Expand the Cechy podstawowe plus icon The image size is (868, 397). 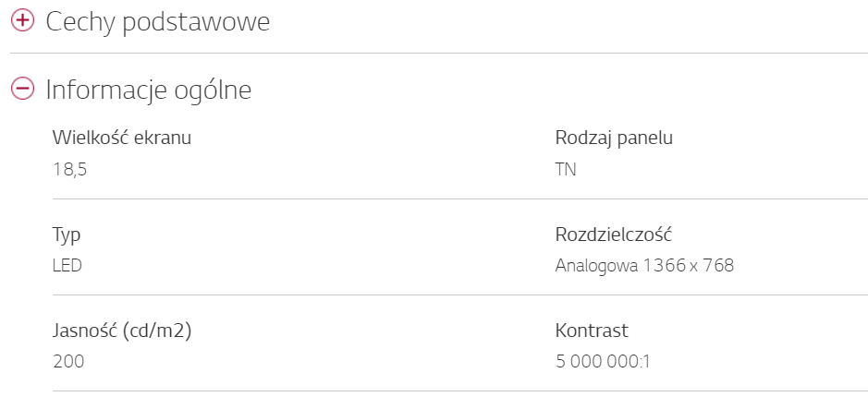(x=22, y=21)
